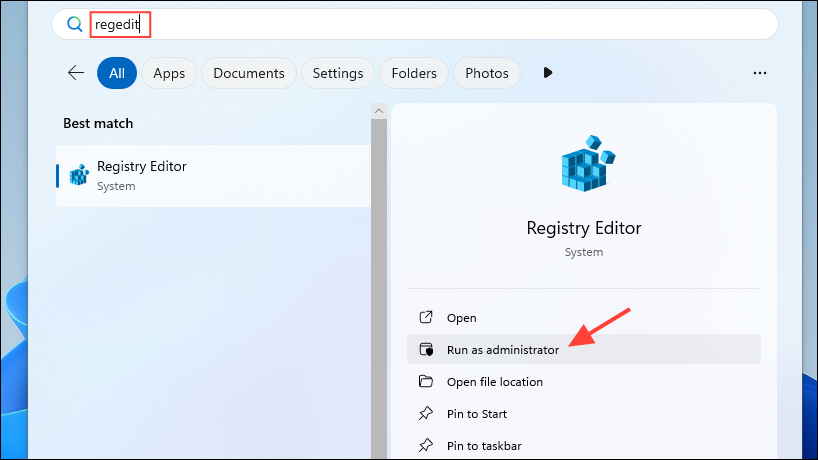Switch to the Folders filter

coord(414,73)
